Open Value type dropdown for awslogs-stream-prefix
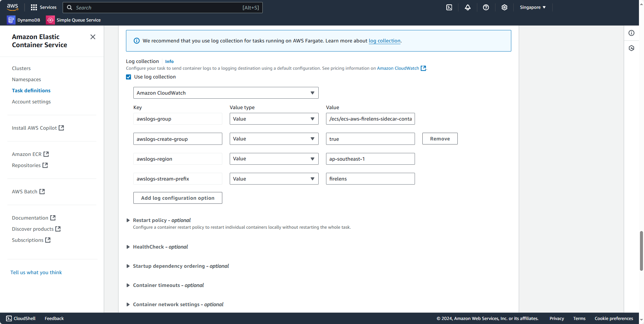Screen dimensions: 644x324 pos(274,179)
